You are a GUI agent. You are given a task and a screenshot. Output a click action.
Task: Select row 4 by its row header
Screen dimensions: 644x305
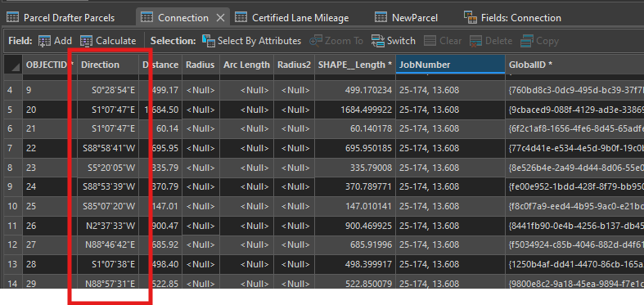click(13, 90)
